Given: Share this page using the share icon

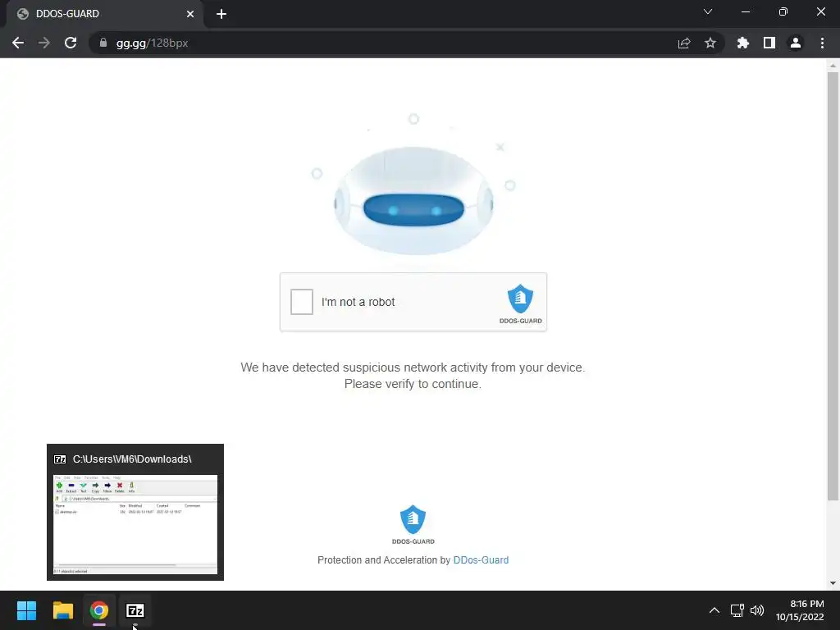Looking at the screenshot, I should coord(684,43).
